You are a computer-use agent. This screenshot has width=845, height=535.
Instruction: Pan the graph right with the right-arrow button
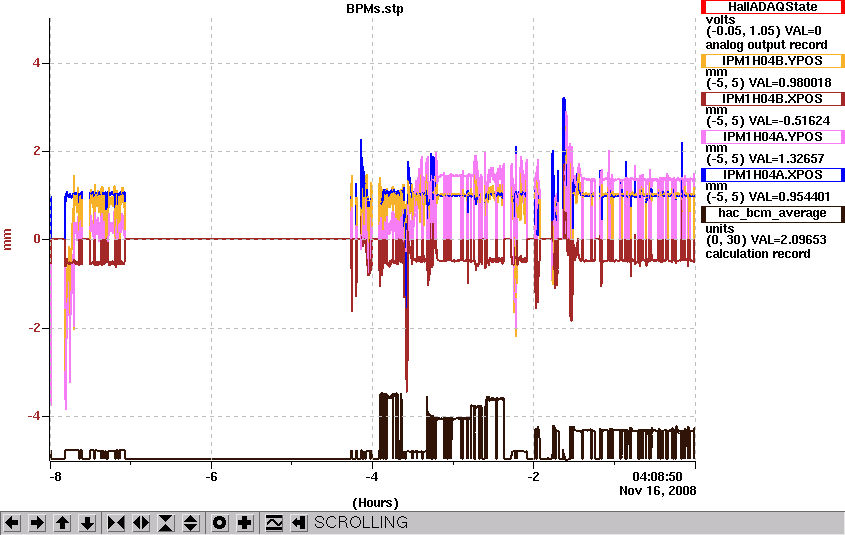coord(37,523)
